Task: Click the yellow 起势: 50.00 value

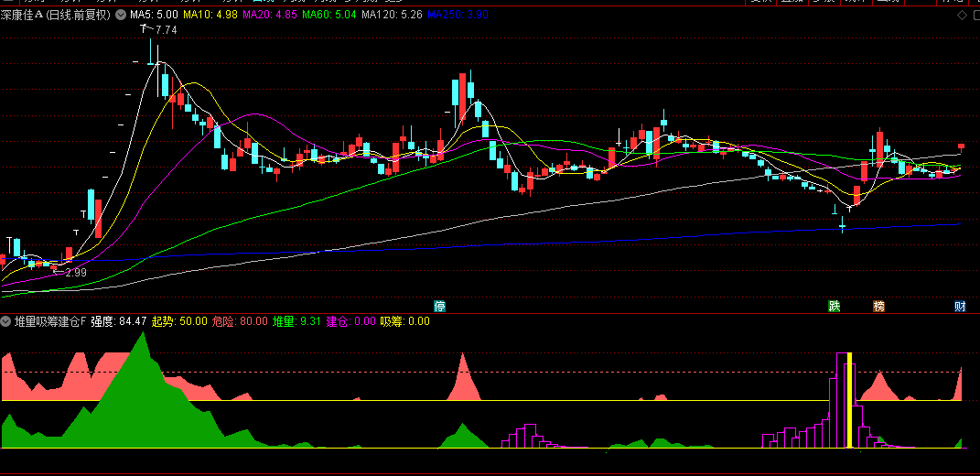Action: pos(179,321)
